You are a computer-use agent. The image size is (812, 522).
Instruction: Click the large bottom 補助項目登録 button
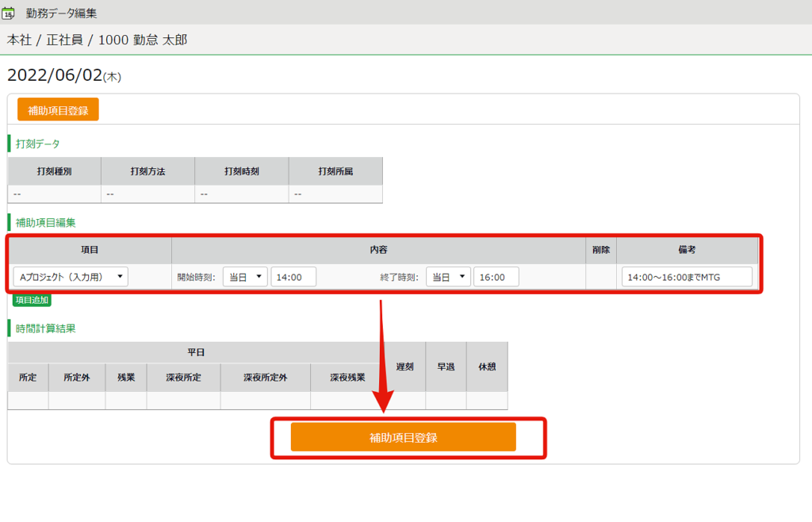coord(403,437)
